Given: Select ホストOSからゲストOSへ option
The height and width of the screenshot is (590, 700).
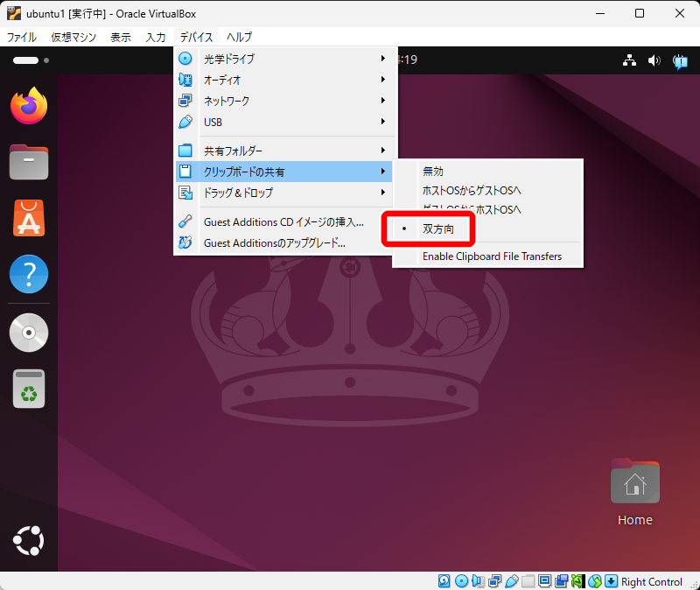Looking at the screenshot, I should tap(487, 190).
